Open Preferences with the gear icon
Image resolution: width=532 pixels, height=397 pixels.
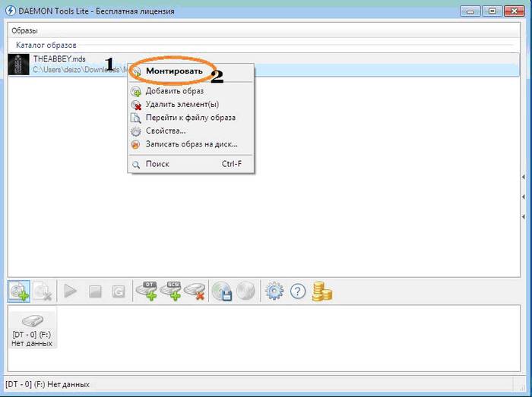(274, 291)
